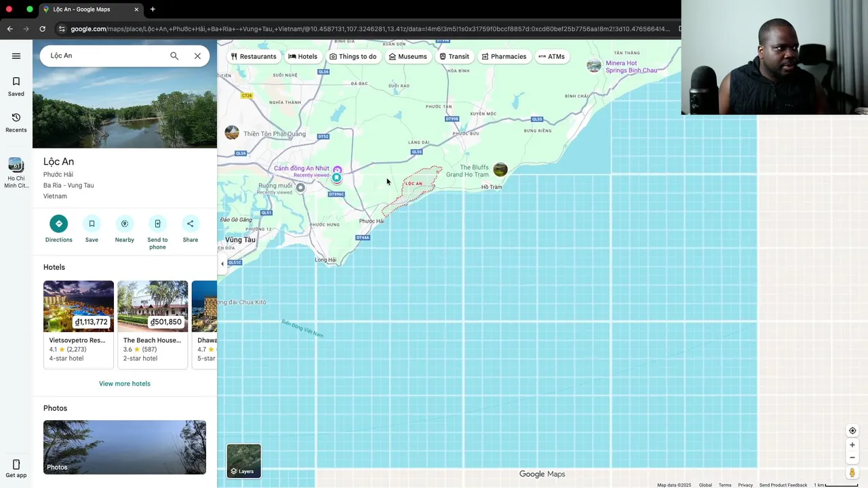Click the browser address bar URL
Screen dimensions: 868x488
point(370,28)
